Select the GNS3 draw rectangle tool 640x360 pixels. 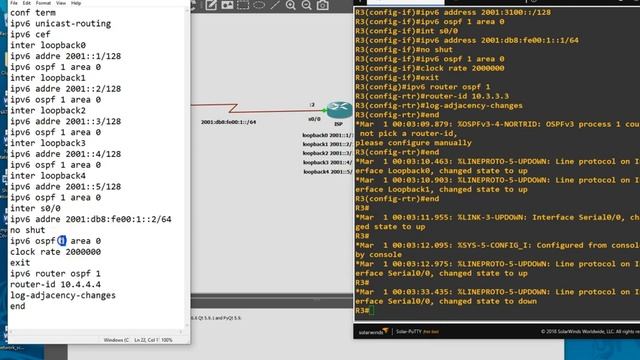point(243,5)
